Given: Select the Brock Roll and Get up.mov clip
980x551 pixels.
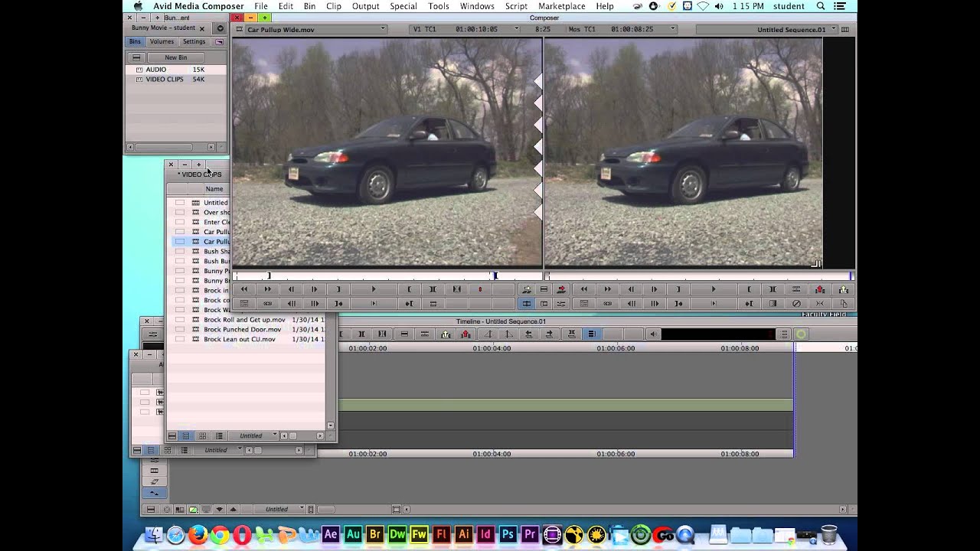Looking at the screenshot, I should click(x=244, y=320).
